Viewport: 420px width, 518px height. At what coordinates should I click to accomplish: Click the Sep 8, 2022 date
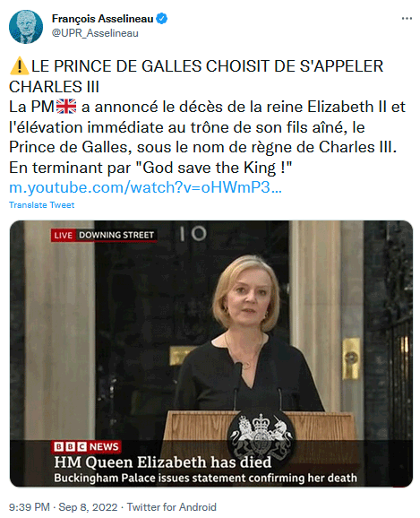point(88,506)
